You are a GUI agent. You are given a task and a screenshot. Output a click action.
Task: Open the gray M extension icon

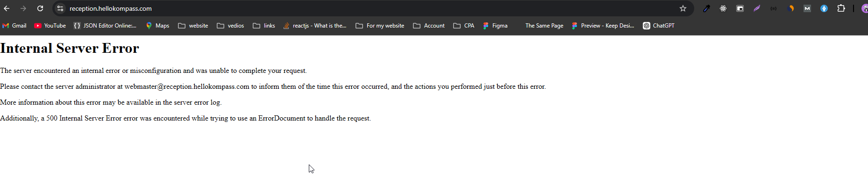807,8
